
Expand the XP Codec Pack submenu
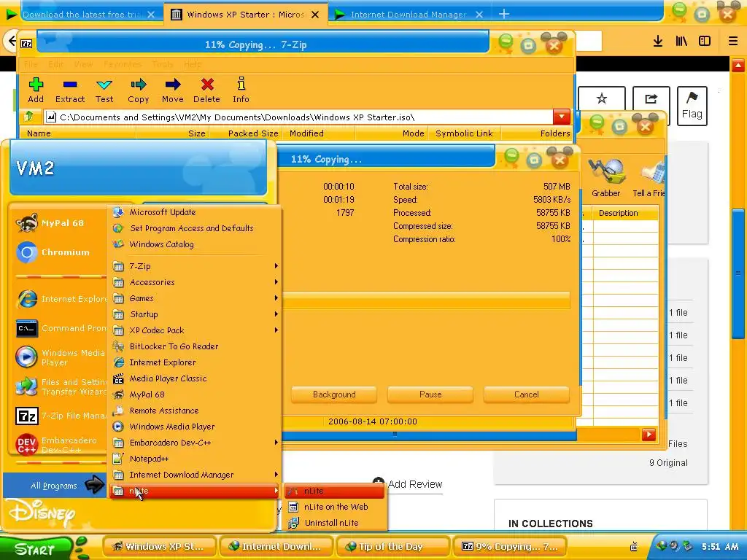[x=196, y=330]
